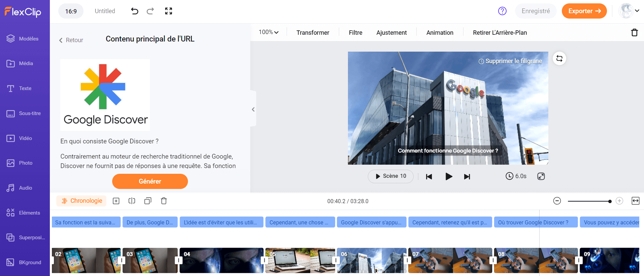Edit the Untitled project name
The image size is (644, 276).
[x=105, y=11]
